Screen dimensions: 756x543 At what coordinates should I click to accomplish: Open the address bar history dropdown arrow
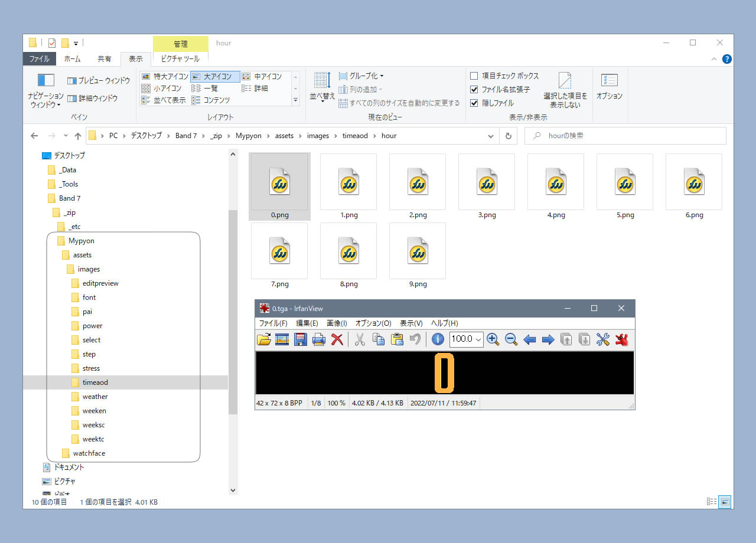click(491, 136)
